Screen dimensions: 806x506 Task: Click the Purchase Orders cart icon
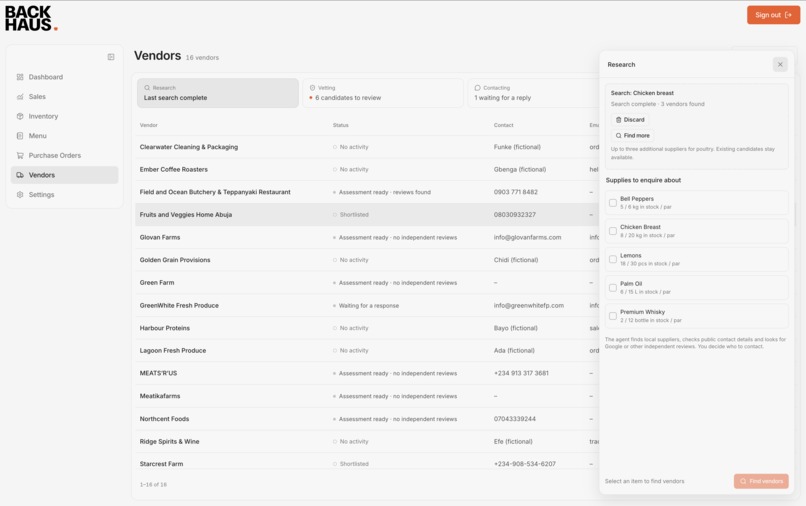pos(20,155)
